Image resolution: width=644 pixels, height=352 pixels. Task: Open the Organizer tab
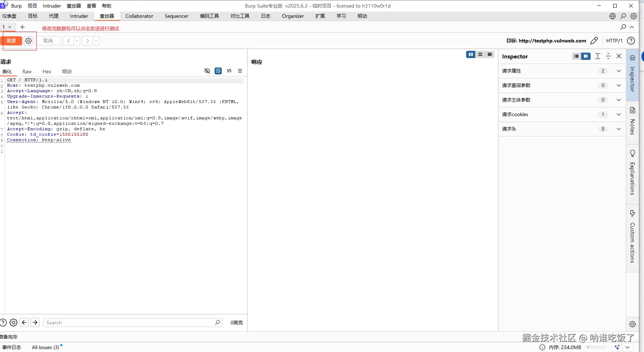(293, 16)
